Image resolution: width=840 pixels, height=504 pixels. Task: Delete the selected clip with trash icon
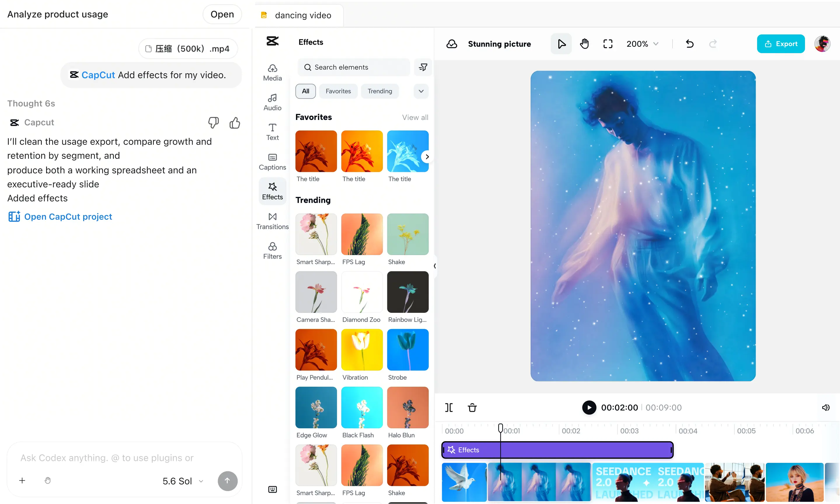472,407
